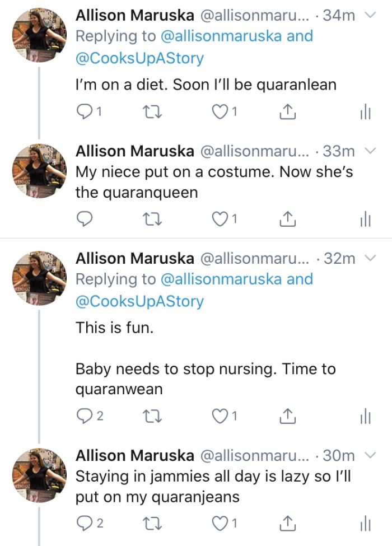Reply to the quaranqueen tweet
Screen dimensions: 392x546
(84, 220)
